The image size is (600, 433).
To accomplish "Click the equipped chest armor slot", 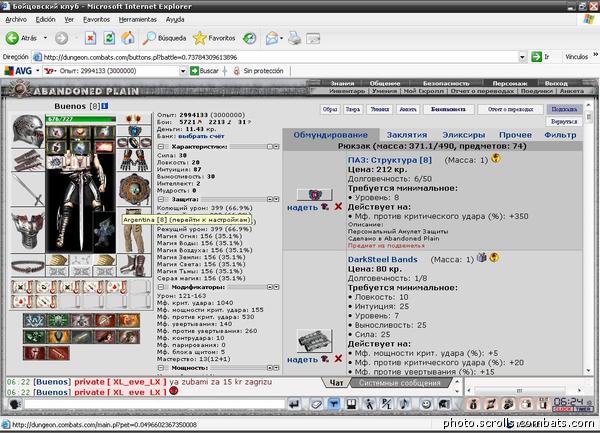I will coord(28,230).
